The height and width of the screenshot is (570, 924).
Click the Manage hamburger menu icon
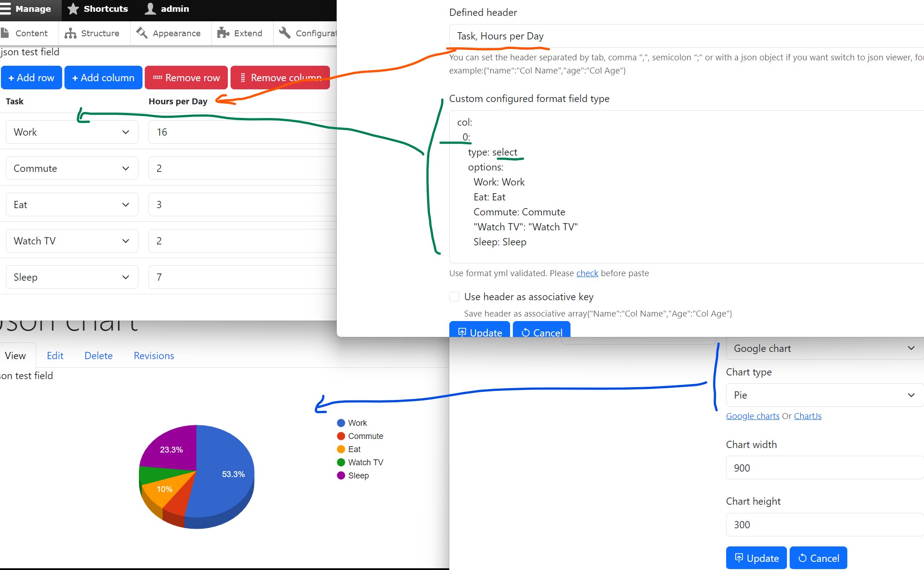pyautogui.click(x=5, y=9)
